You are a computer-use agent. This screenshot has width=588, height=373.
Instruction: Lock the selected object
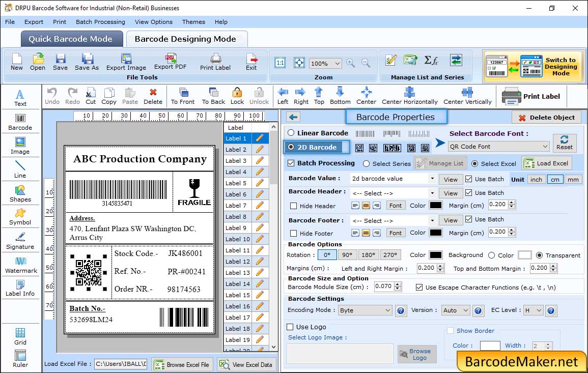pos(237,96)
